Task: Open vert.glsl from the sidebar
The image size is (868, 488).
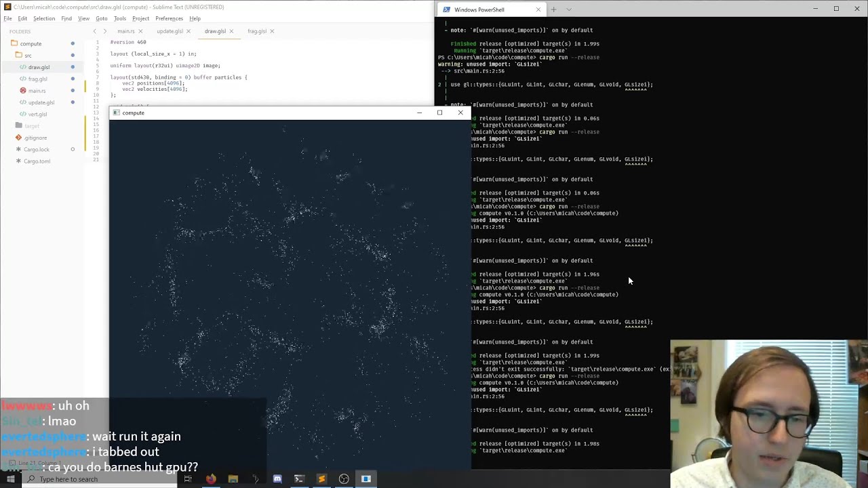Action: [38, 114]
